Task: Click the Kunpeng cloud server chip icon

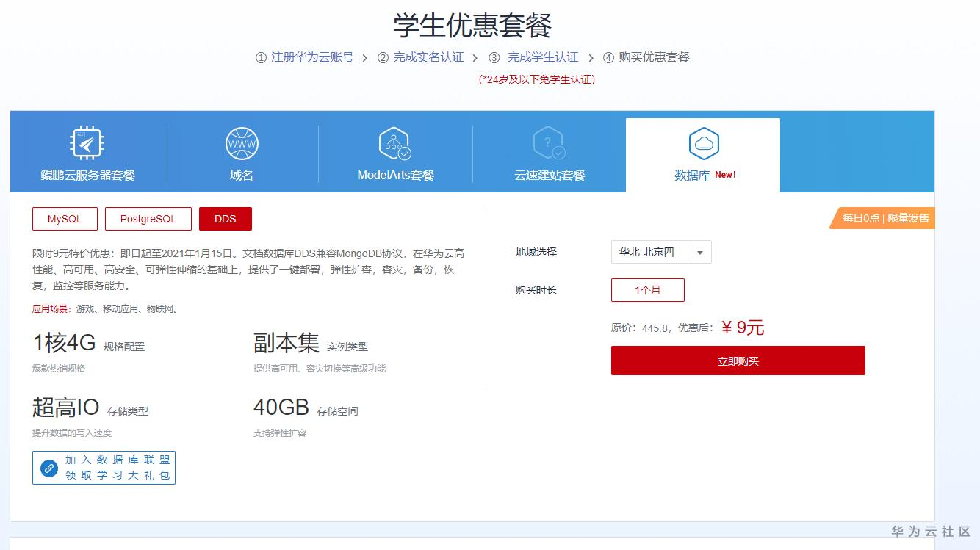Action: click(87, 143)
